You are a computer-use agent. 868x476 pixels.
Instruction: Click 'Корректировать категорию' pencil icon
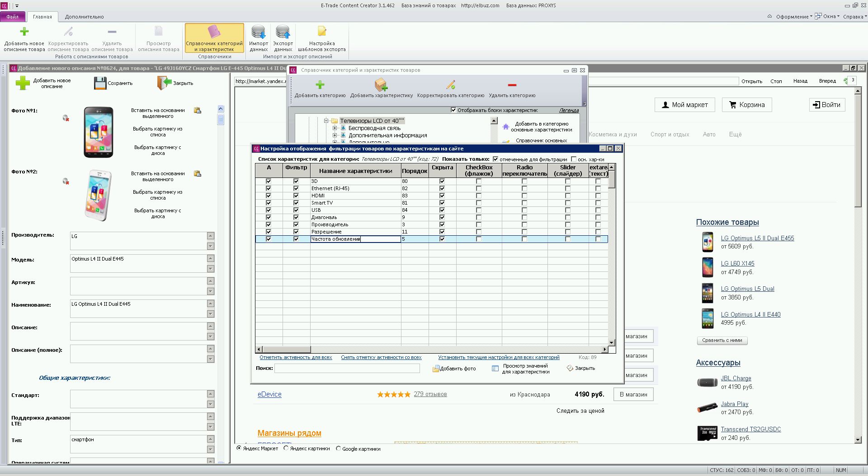(x=451, y=85)
